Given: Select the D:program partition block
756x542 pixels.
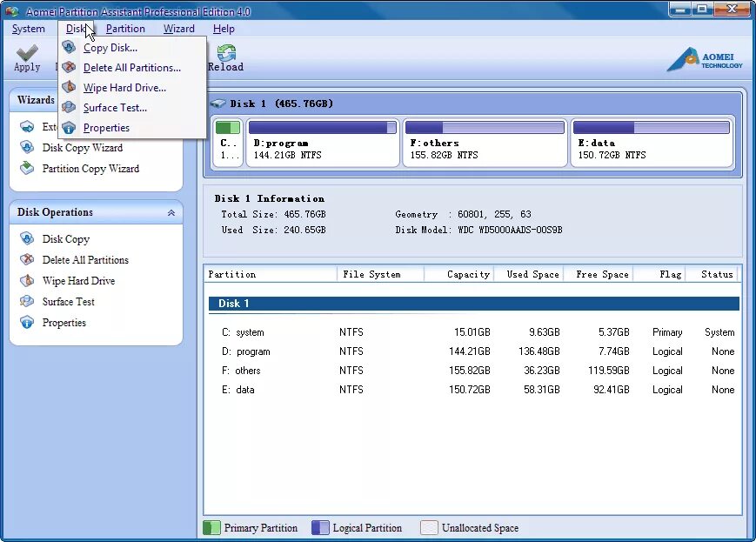Looking at the screenshot, I should point(323,143).
